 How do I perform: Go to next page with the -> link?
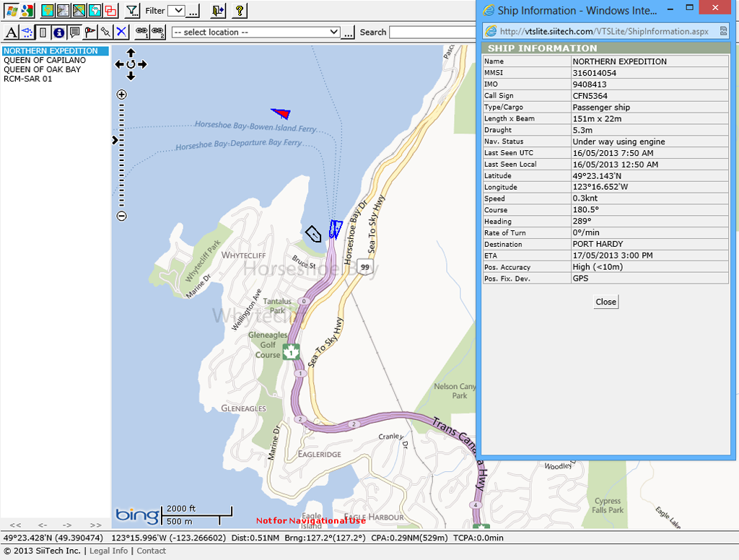67,525
